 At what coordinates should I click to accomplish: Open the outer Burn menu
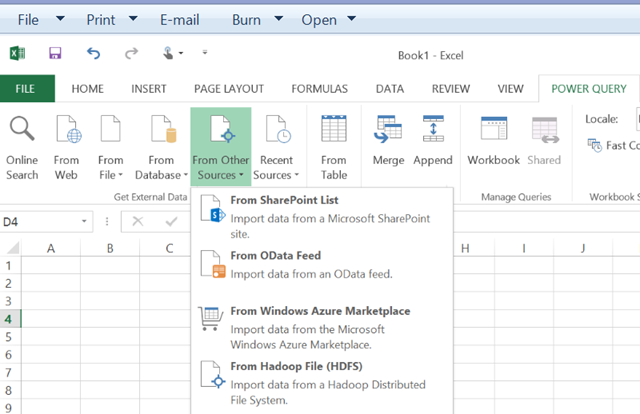258,19
